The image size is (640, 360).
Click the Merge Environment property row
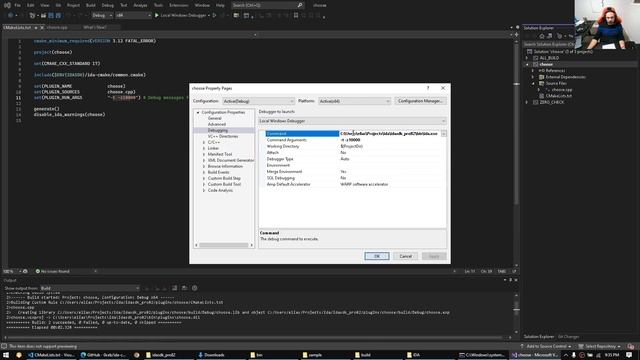pos(352,171)
